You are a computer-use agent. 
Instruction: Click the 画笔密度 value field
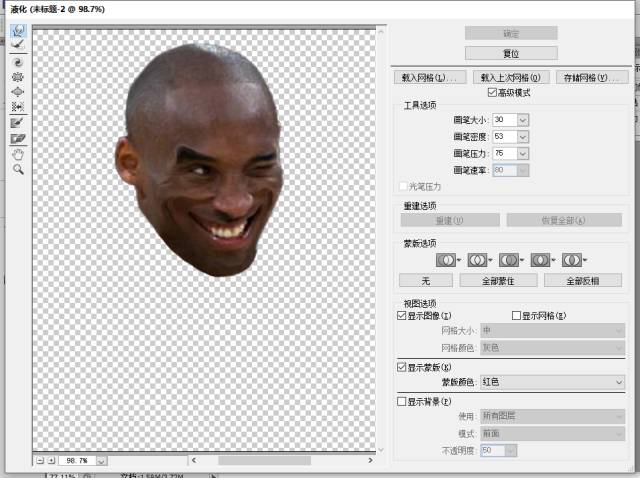pyautogui.click(x=505, y=137)
